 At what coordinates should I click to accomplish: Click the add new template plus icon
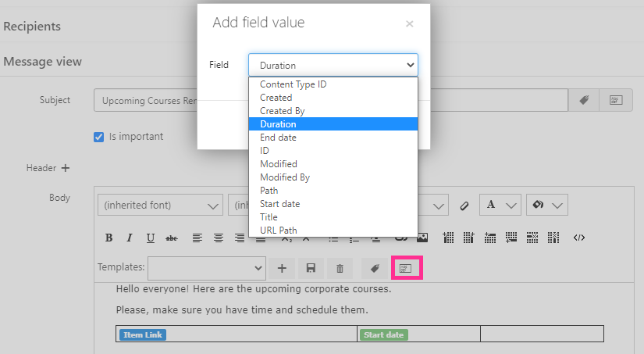[x=282, y=269]
